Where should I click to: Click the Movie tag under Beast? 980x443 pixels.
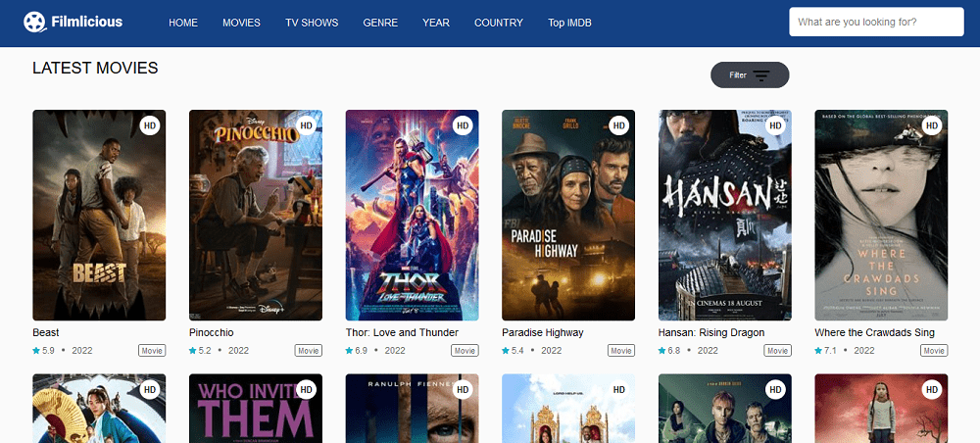pyautogui.click(x=152, y=351)
